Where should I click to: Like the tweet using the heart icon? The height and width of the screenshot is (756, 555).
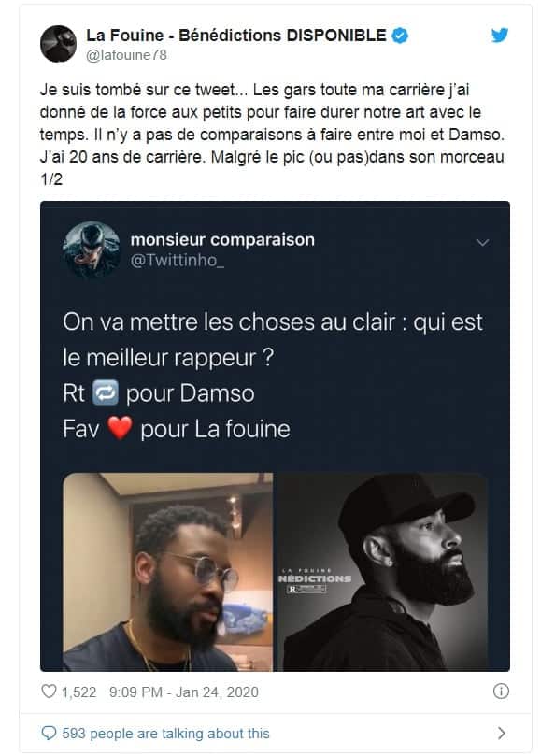point(49,692)
